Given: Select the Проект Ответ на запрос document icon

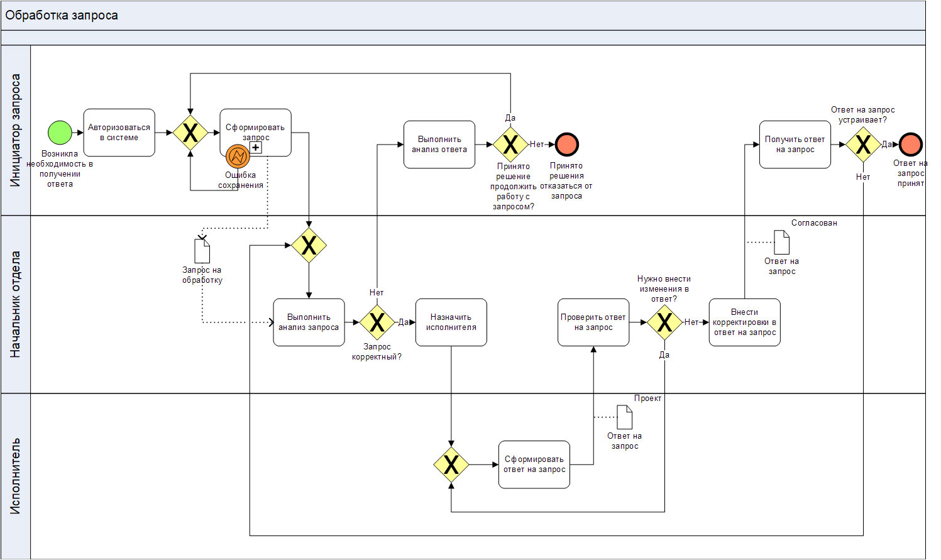Looking at the screenshot, I should [x=625, y=417].
